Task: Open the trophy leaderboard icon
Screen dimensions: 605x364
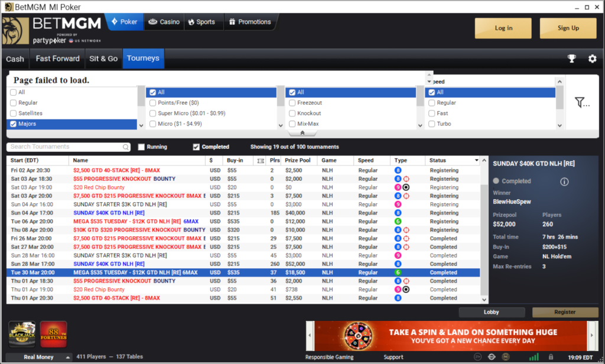Action: 572,58
